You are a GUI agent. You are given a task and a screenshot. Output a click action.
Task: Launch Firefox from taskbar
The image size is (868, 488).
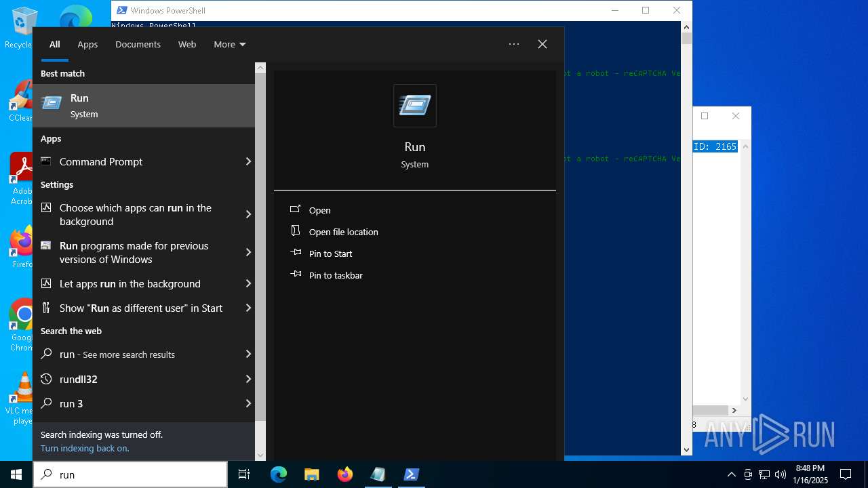coord(345,474)
